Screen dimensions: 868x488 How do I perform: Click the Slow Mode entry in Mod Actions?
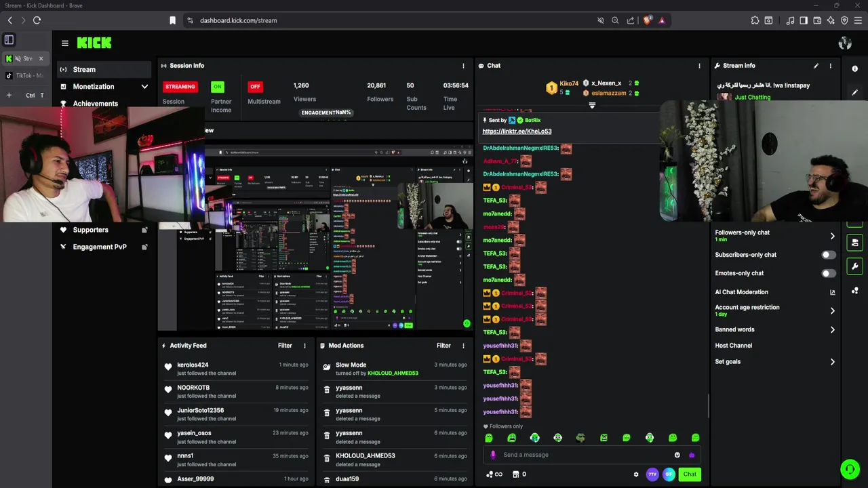396,369
